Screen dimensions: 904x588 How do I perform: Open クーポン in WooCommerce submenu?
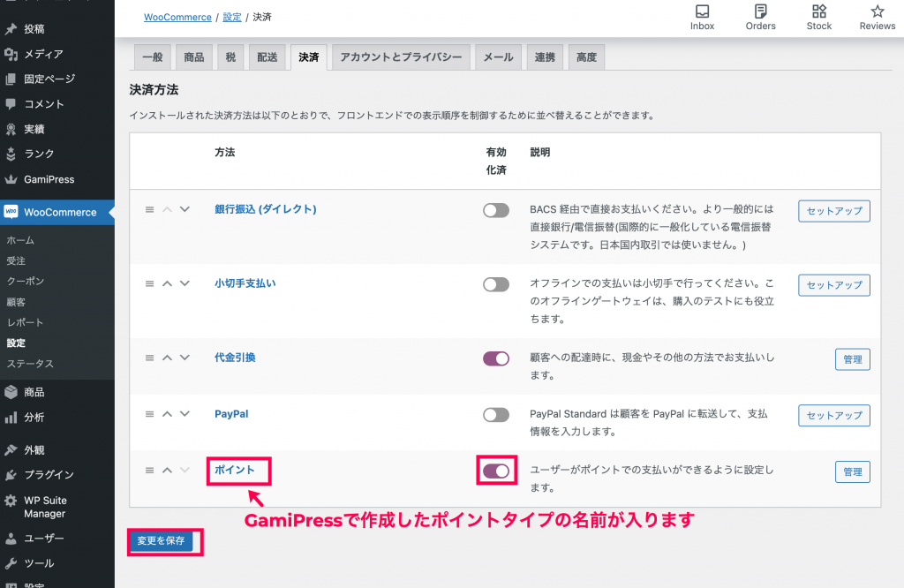26,282
